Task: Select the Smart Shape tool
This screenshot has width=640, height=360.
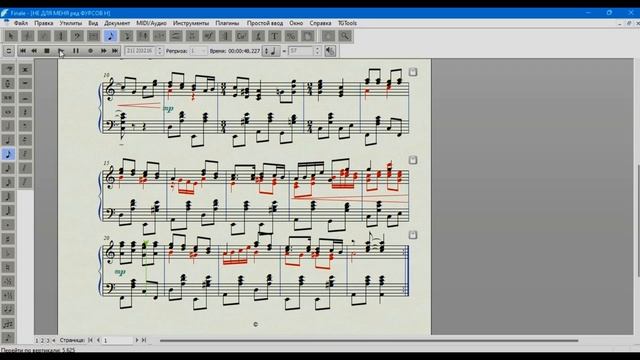Action: click(176, 36)
